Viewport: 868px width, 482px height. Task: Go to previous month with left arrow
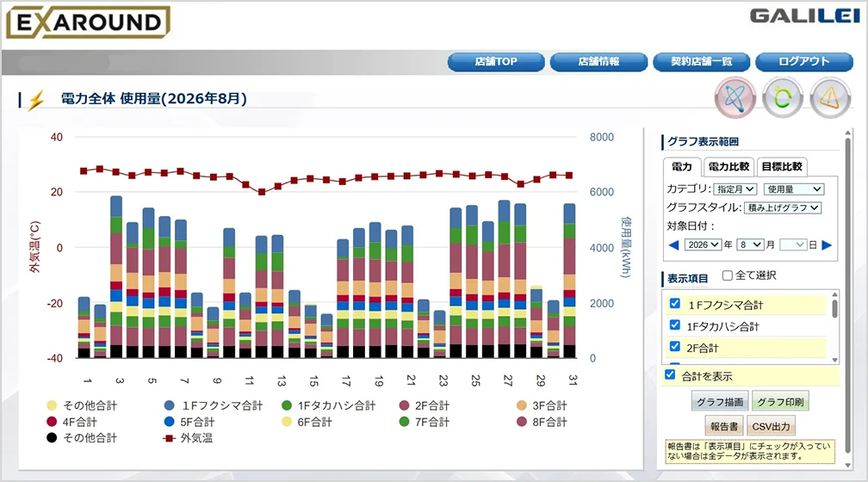coord(673,245)
